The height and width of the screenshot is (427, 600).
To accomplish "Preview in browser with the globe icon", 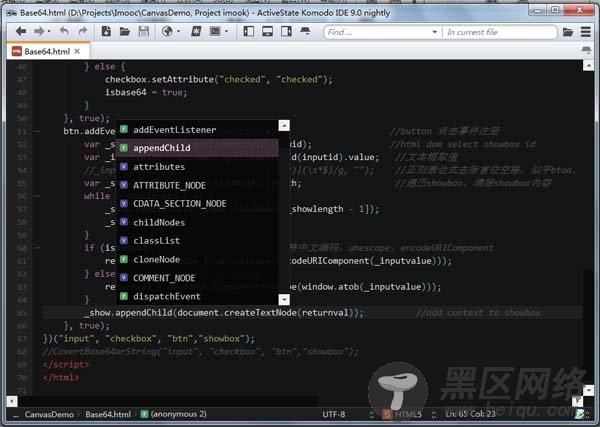I will [x=167, y=31].
